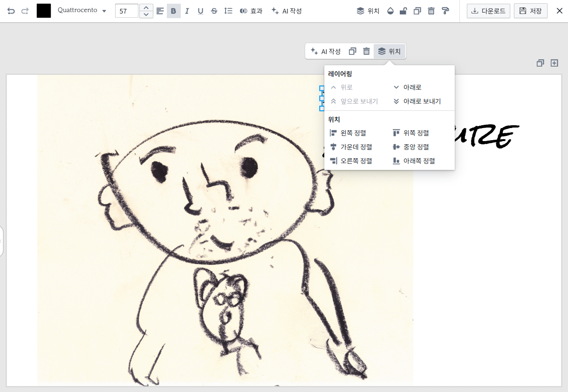Open the opacity droplet icon
Viewport: 568px width, 392px height.
click(x=390, y=11)
